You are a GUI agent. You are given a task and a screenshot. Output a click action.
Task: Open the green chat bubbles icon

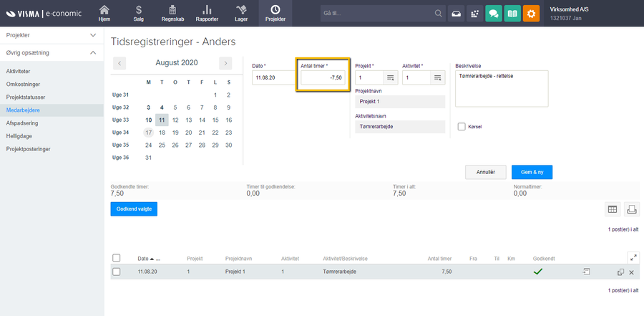(x=492, y=14)
